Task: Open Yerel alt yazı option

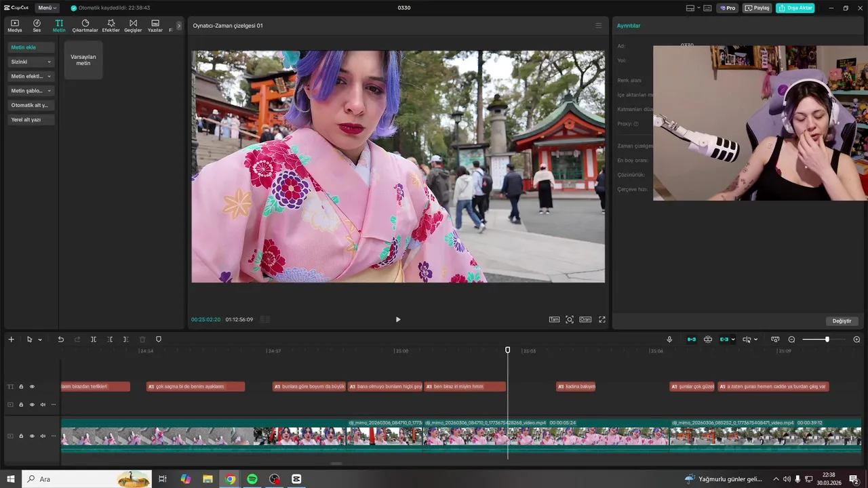Action: click(x=31, y=120)
